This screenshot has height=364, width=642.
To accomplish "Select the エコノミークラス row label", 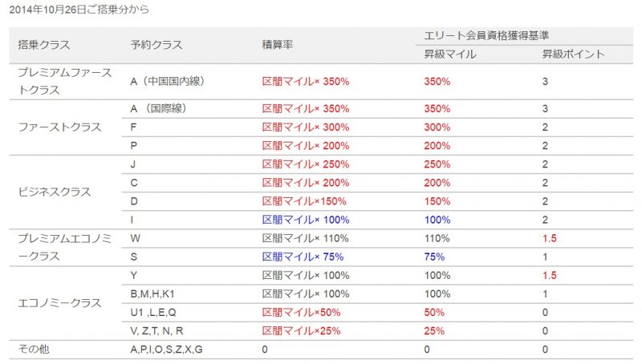I will [x=59, y=303].
